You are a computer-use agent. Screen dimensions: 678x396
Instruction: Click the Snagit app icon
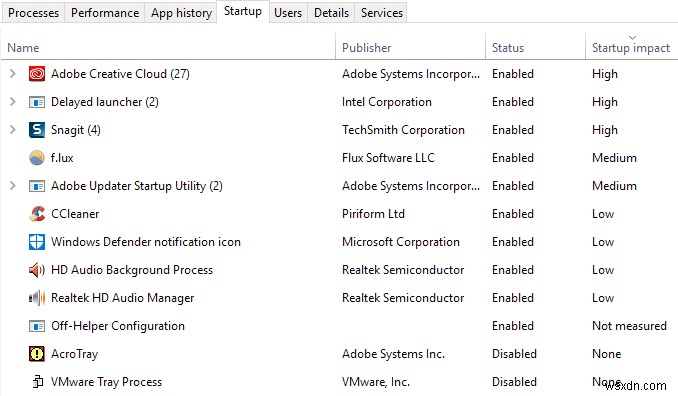point(37,130)
